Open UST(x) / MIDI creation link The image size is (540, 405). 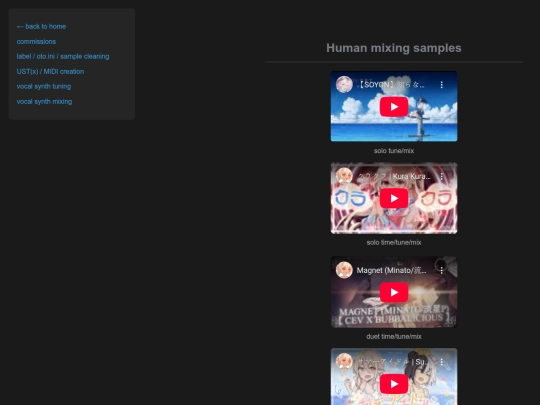(x=50, y=72)
